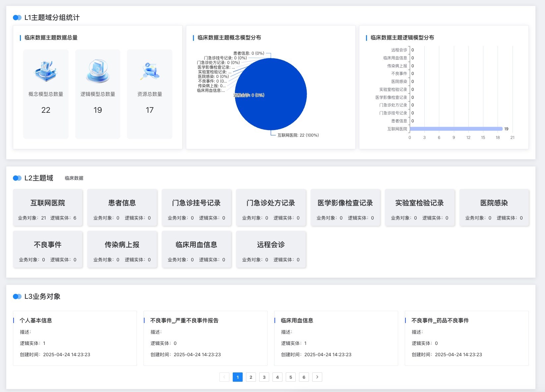Open the 实验室检验记录 L2 domain card
This screenshot has width=545, height=392.
420,208
